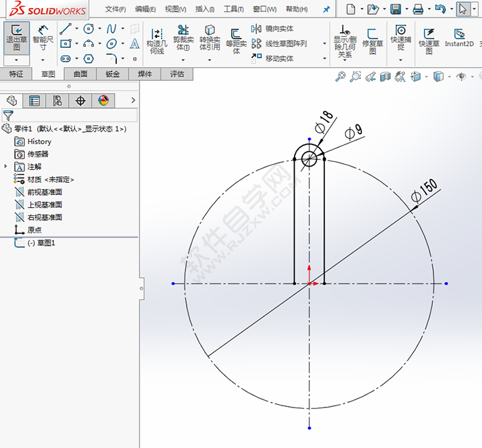
Task: Open Linear Sketch Pattern dropdown arrow
Action: (325, 43)
